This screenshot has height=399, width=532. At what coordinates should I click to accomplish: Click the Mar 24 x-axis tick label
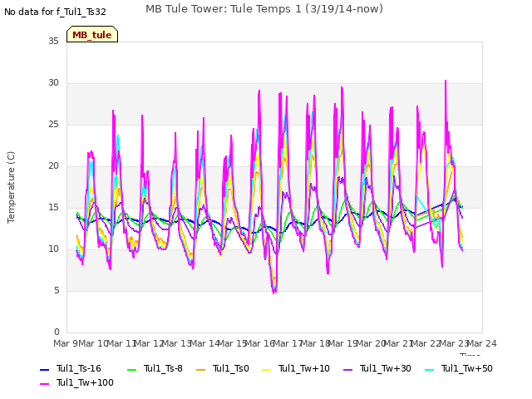pos(482,343)
